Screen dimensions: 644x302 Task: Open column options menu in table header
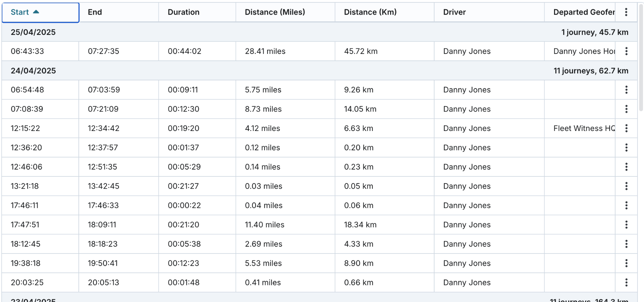click(x=626, y=12)
